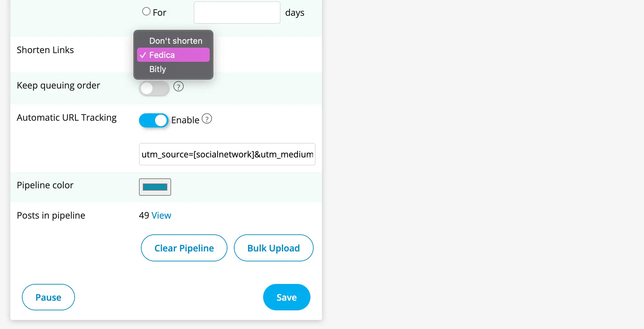Select the For days radio button
Viewport: 644px width, 329px height.
[146, 12]
